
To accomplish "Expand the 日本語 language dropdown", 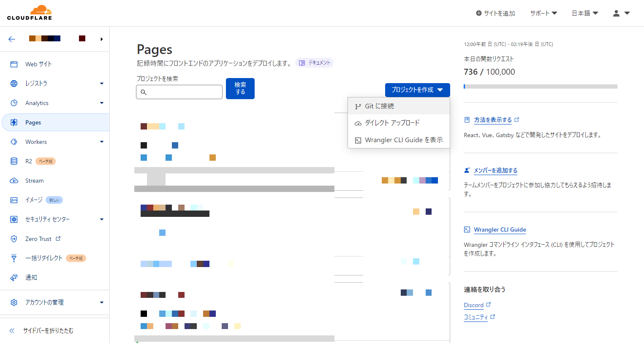I will pyautogui.click(x=584, y=13).
